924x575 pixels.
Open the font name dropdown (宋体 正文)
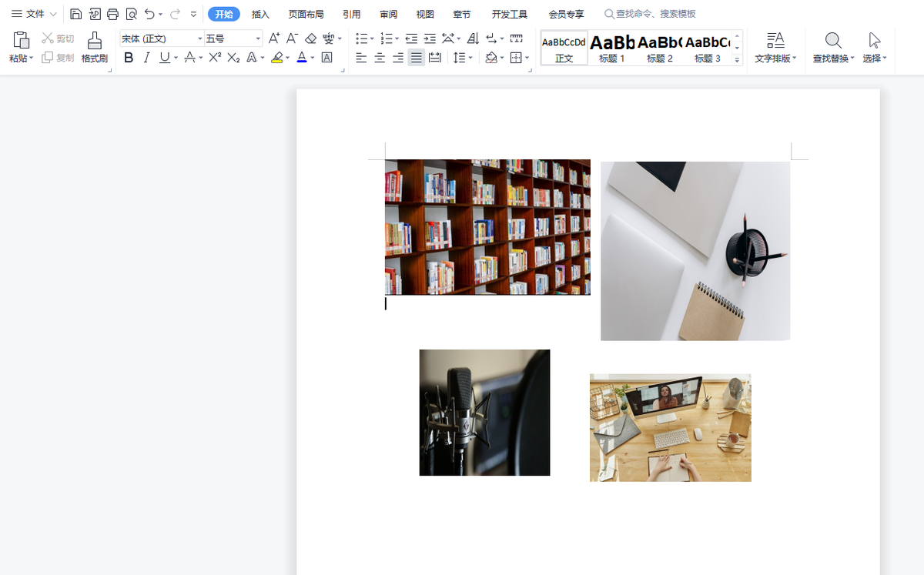click(x=200, y=38)
